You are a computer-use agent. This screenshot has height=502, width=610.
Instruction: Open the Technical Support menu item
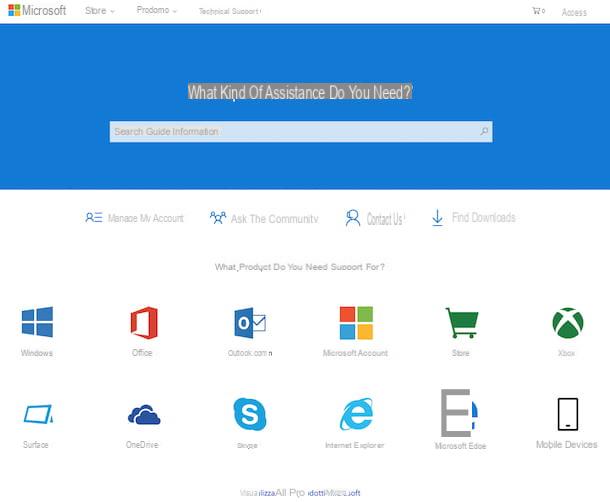pyautogui.click(x=230, y=11)
